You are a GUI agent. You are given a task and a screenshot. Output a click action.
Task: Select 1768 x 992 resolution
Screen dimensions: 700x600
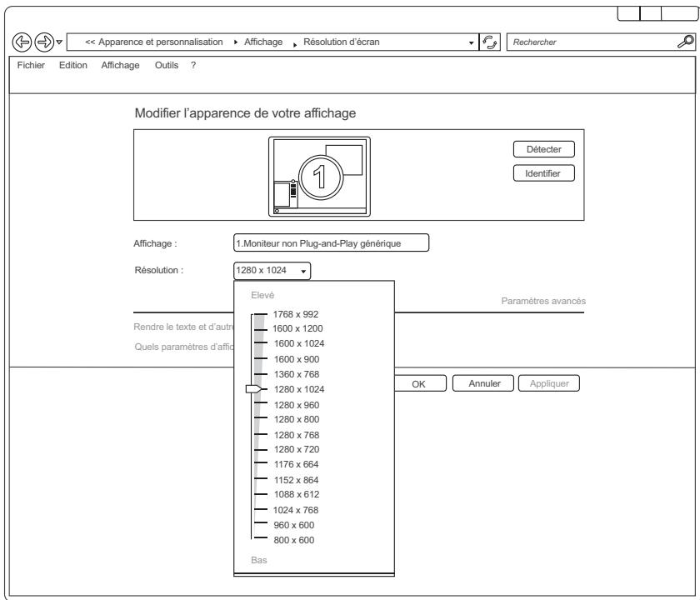[296, 314]
